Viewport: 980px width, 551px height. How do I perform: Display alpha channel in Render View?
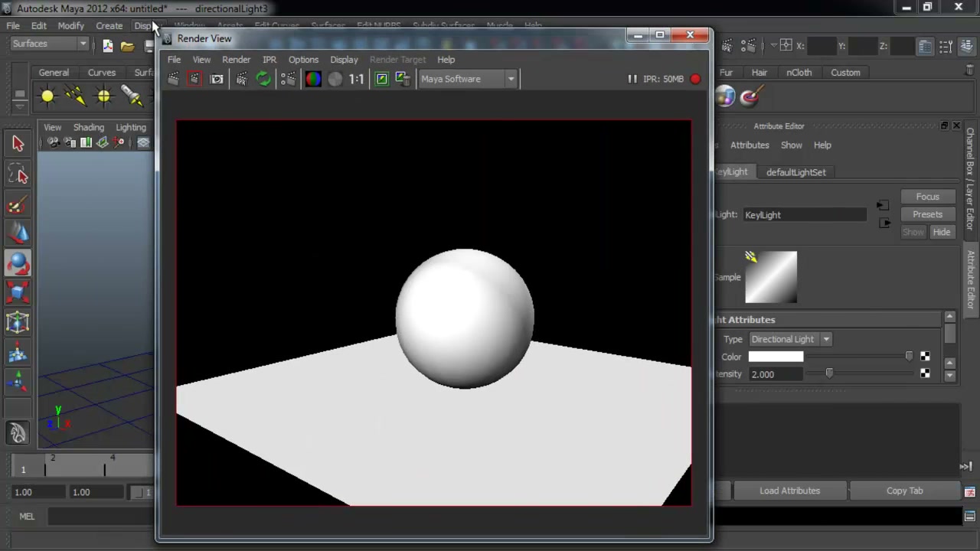click(335, 79)
